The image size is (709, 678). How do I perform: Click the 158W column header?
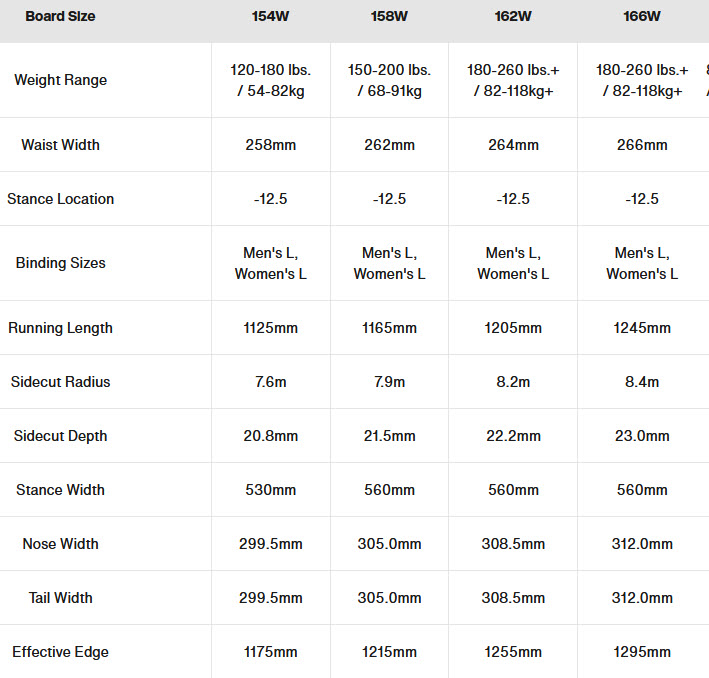point(389,17)
